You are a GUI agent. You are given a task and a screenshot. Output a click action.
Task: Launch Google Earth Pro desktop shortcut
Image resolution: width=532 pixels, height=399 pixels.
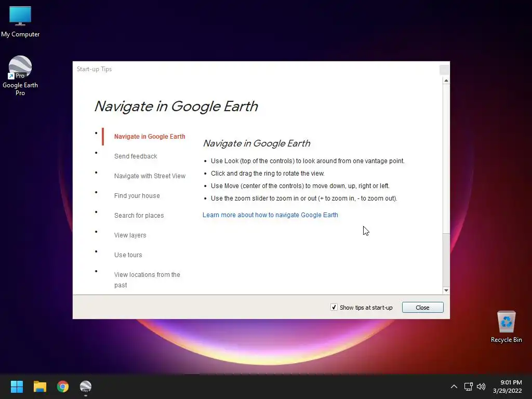20,75
